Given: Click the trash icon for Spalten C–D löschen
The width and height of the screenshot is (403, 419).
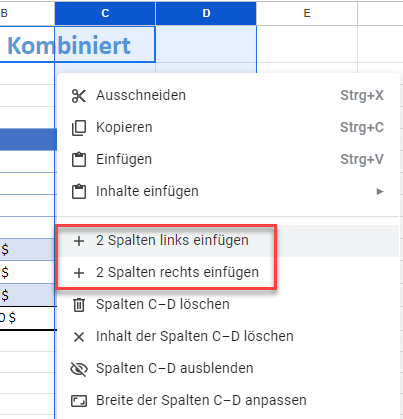Looking at the screenshot, I should click(79, 305).
